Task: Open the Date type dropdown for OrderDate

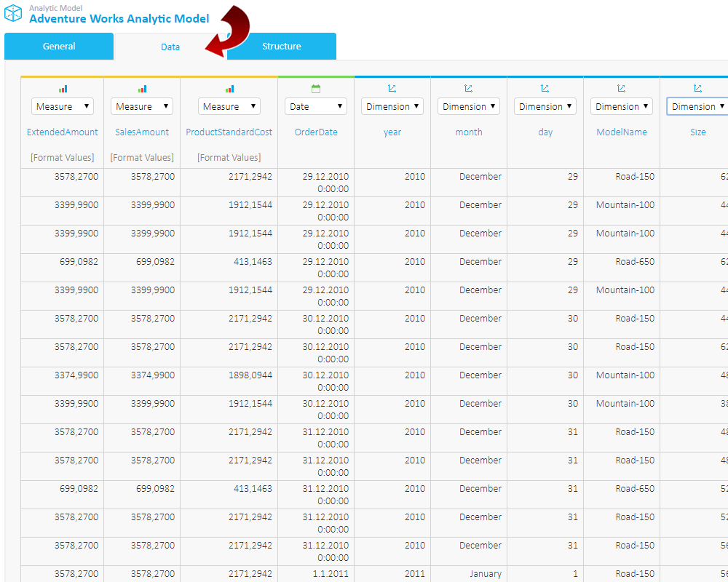Action: (315, 106)
